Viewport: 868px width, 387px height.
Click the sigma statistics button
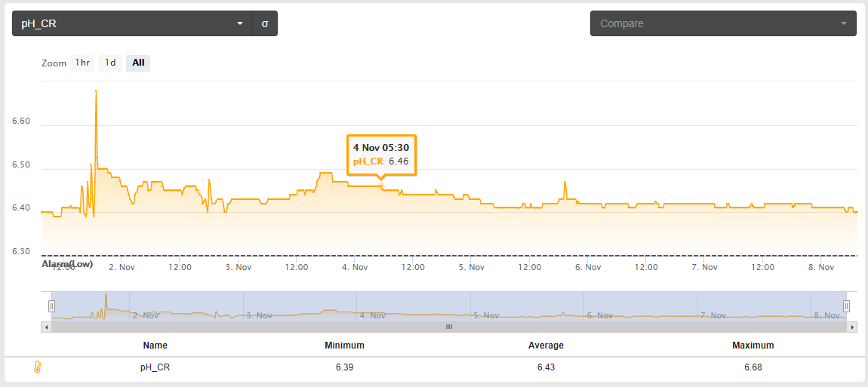265,23
